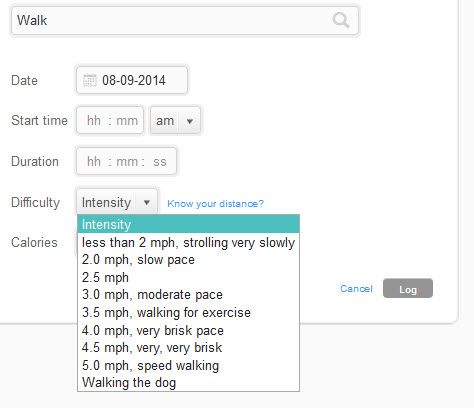474x408 pixels.
Task: Choose the 'Walking the dog' option
Action: coord(188,382)
